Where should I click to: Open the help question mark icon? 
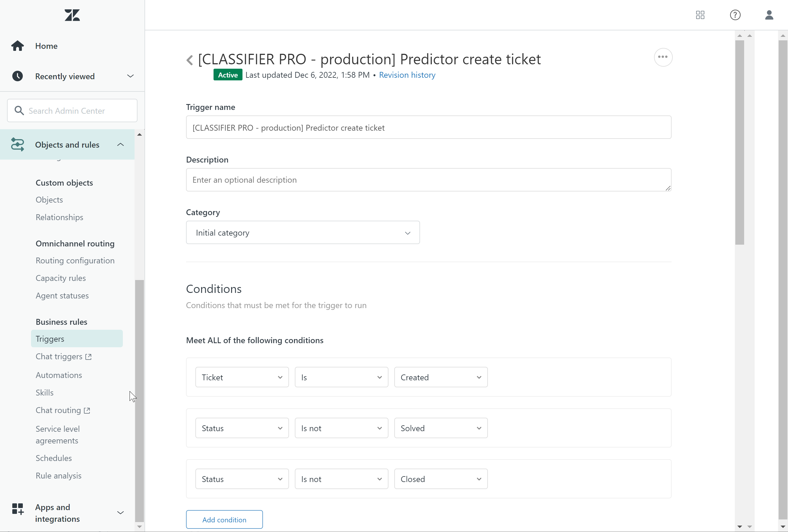click(x=735, y=15)
